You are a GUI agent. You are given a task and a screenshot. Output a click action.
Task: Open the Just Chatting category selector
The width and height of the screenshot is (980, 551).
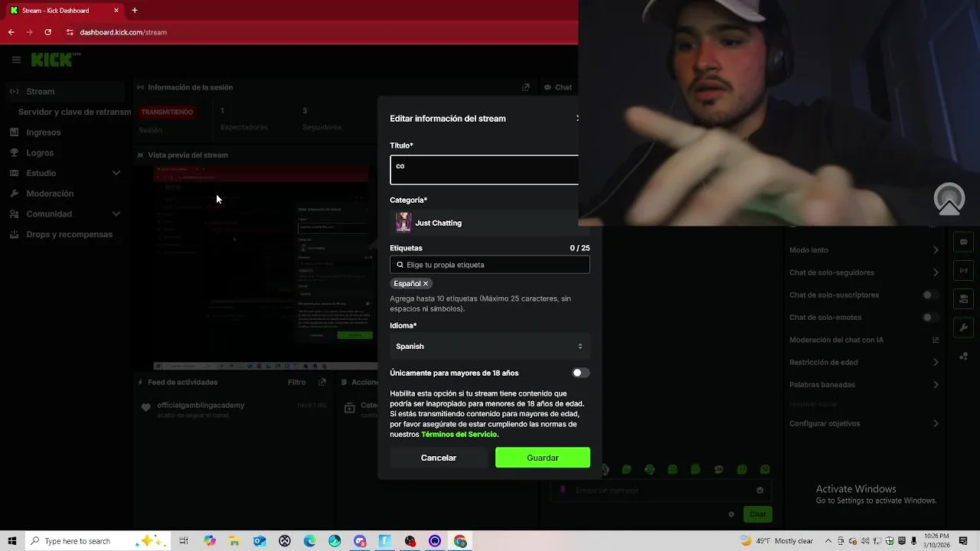pyautogui.click(x=484, y=223)
